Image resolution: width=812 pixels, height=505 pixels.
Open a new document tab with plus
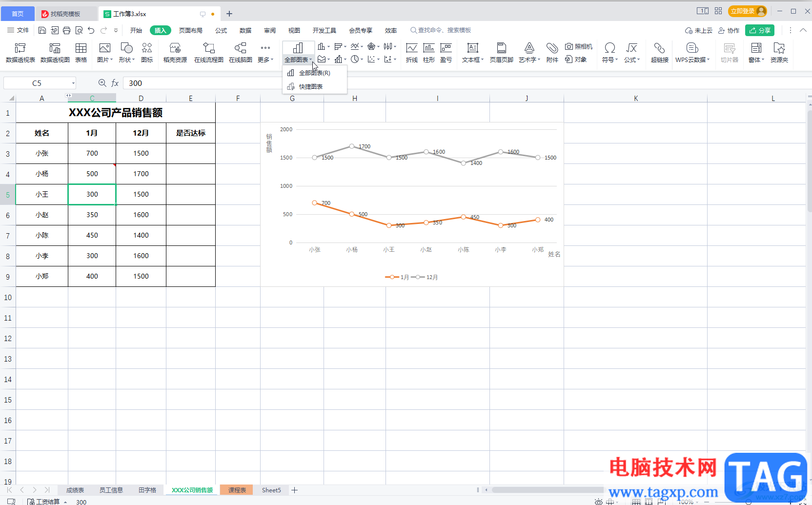click(x=229, y=14)
